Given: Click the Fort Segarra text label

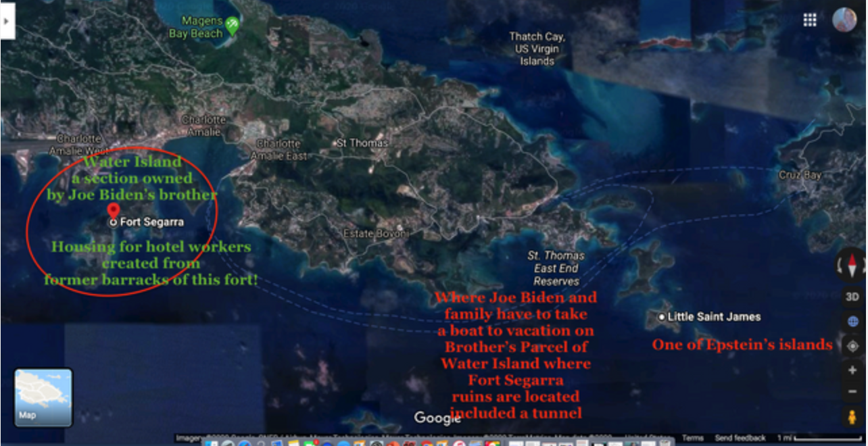Looking at the screenshot, I should coord(152,222).
